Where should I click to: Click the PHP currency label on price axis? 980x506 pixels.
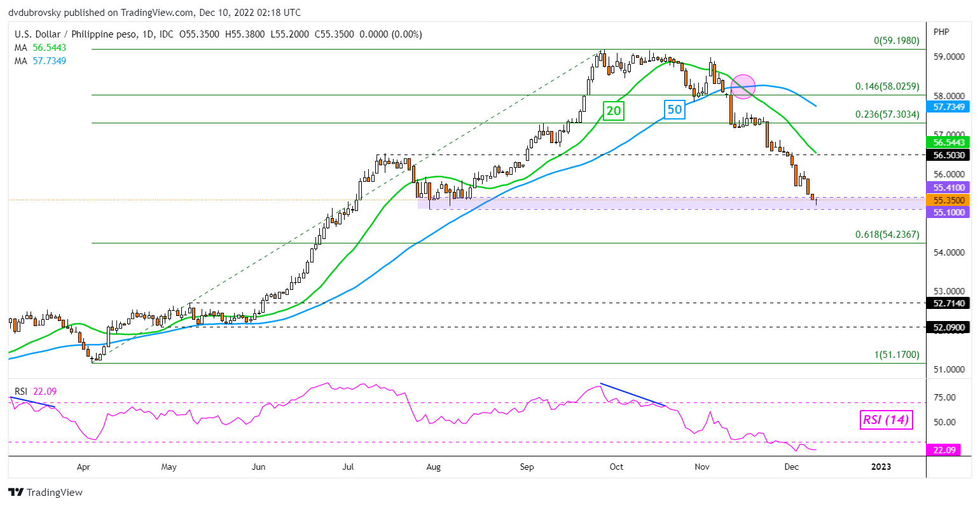coord(942,32)
